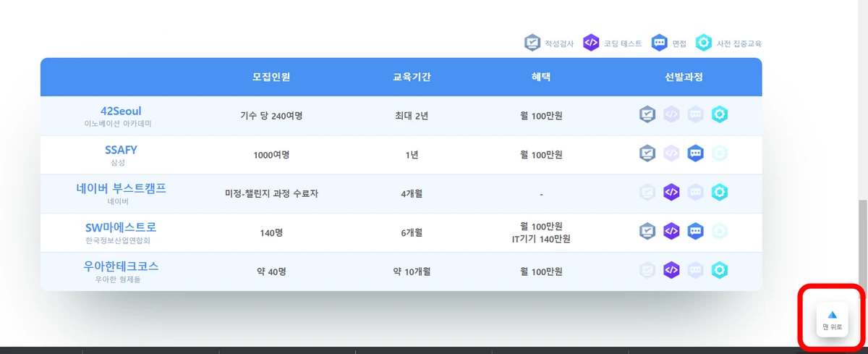
Task: Open the 42Seoul program link
Action: tap(121, 111)
